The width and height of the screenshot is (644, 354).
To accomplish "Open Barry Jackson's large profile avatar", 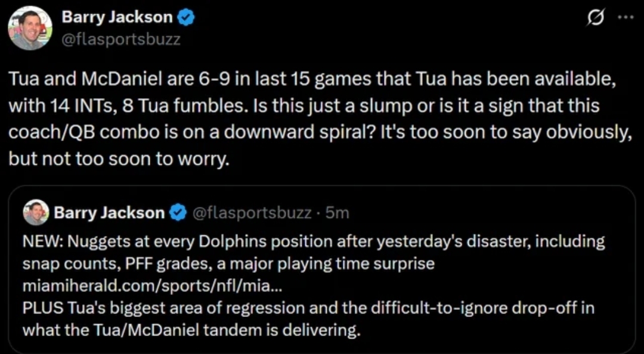I will coord(30,28).
